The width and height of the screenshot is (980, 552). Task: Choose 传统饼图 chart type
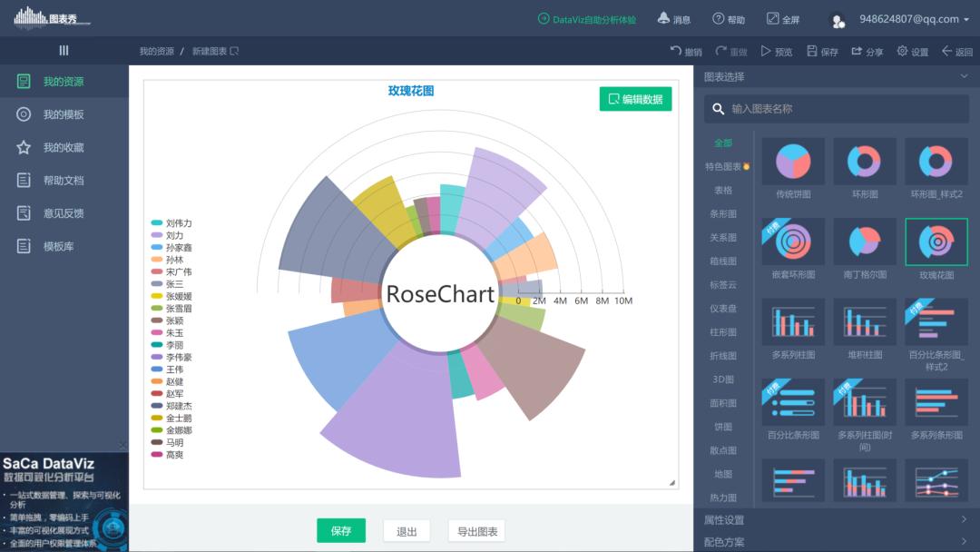793,162
